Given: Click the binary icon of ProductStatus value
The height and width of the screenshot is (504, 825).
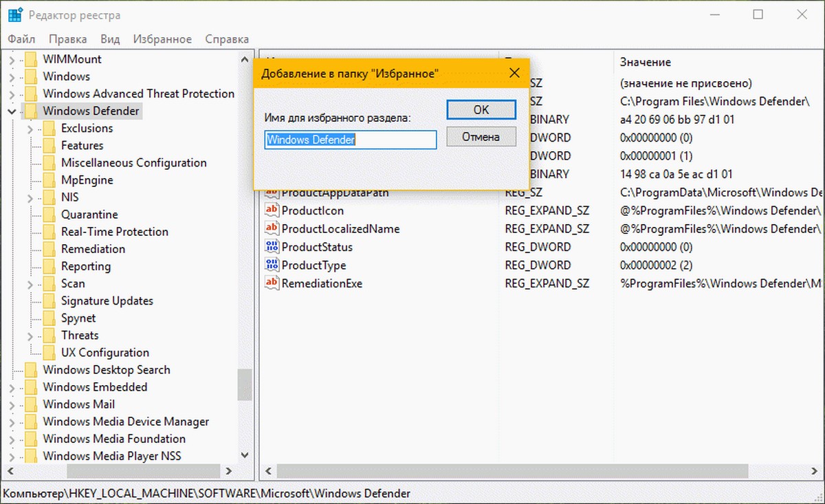Looking at the screenshot, I should pos(272,247).
